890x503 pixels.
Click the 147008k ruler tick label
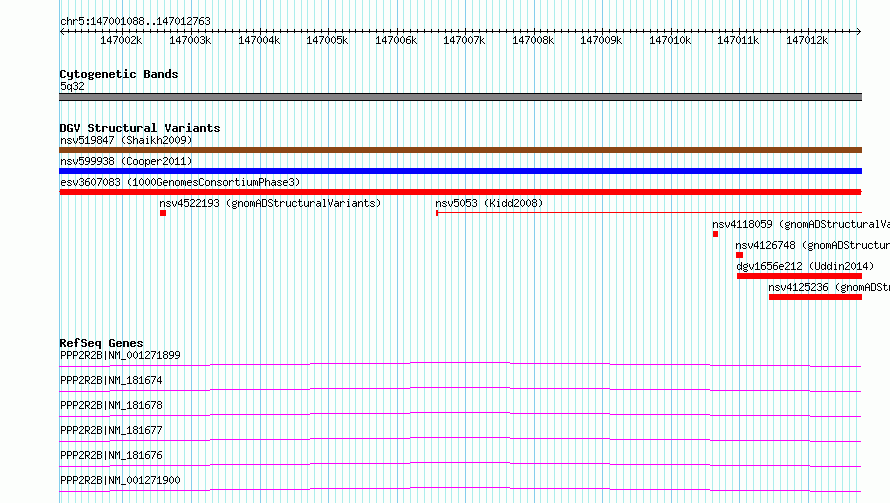pos(533,40)
